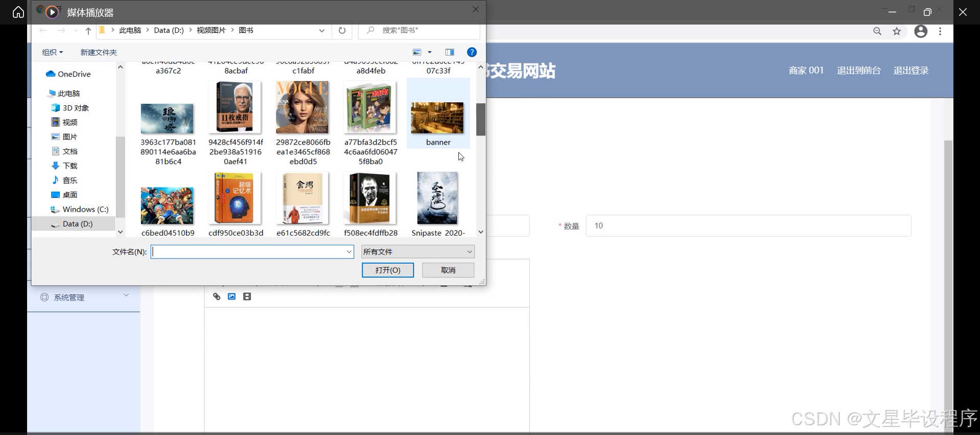The height and width of the screenshot is (435, 980).
Task: Open browser three-dot menu
Action: click(x=940, y=31)
